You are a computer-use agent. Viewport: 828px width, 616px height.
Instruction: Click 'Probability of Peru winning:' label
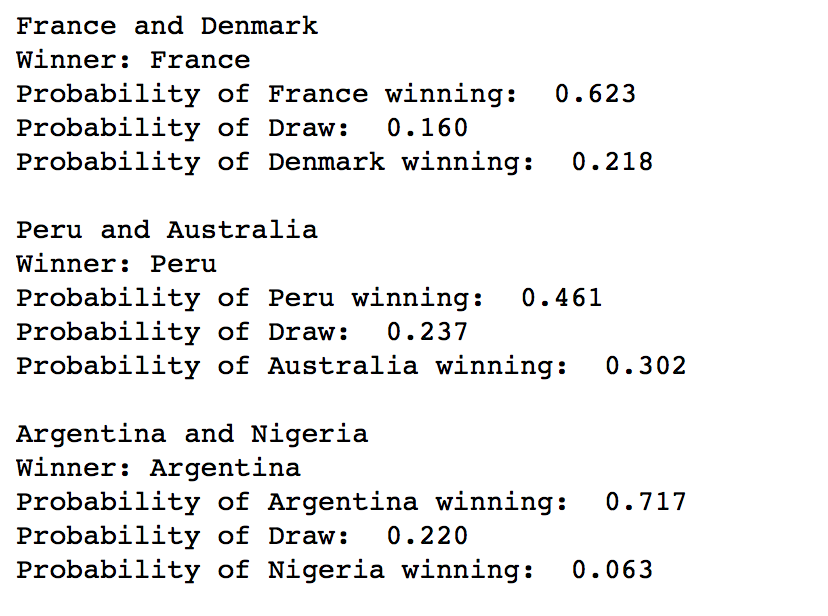250,299
